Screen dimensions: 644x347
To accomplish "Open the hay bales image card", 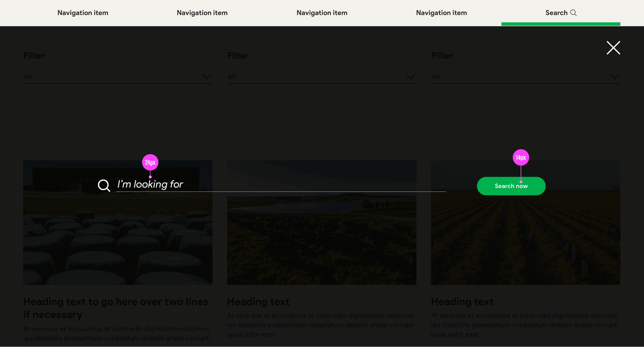I will pyautogui.click(x=118, y=240).
